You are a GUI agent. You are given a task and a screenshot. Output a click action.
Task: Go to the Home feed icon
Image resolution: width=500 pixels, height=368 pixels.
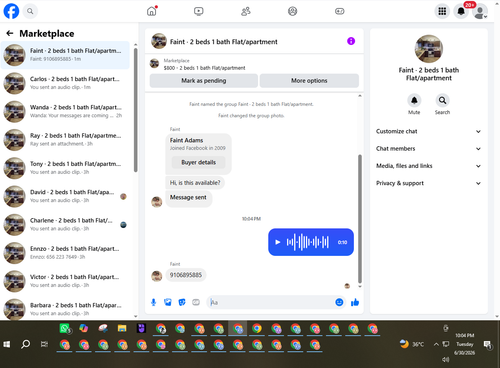[x=152, y=11]
